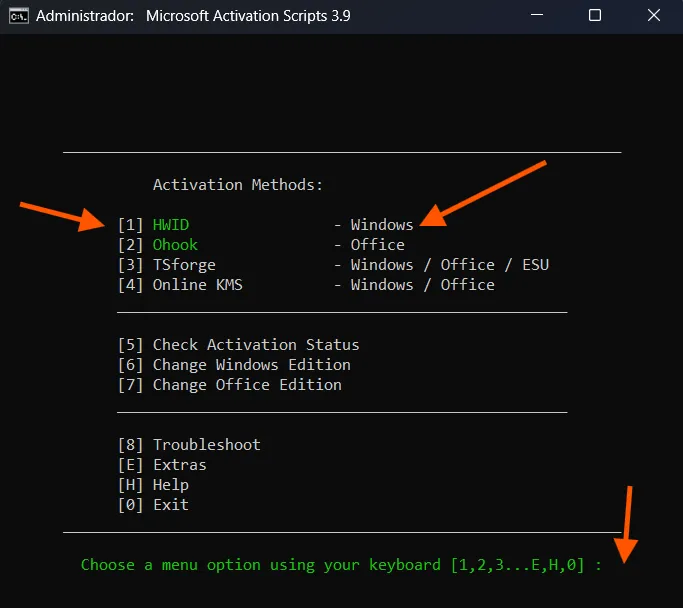Select the Change Windows Edition entry

[251, 365]
